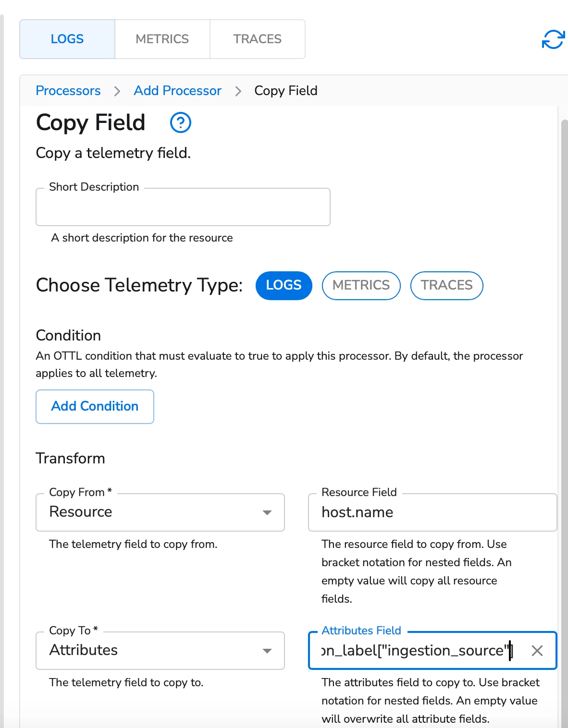Image resolution: width=568 pixels, height=728 pixels.
Task: Click the breadcrumb chevron after Add Processor
Action: 238,91
